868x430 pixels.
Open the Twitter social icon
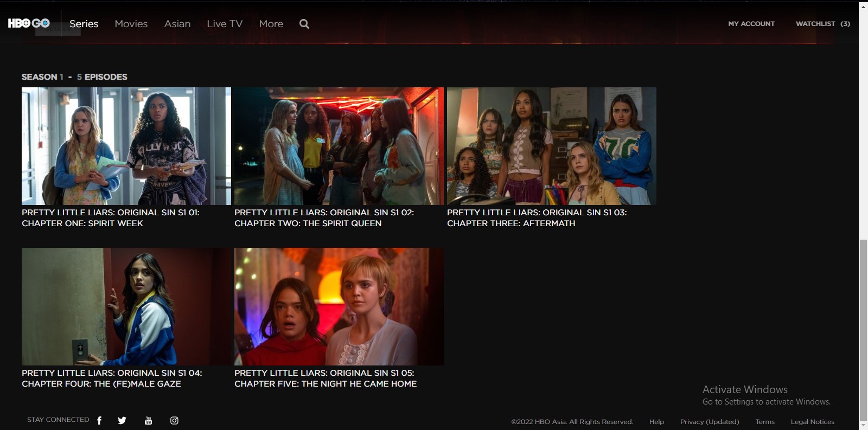pos(122,420)
